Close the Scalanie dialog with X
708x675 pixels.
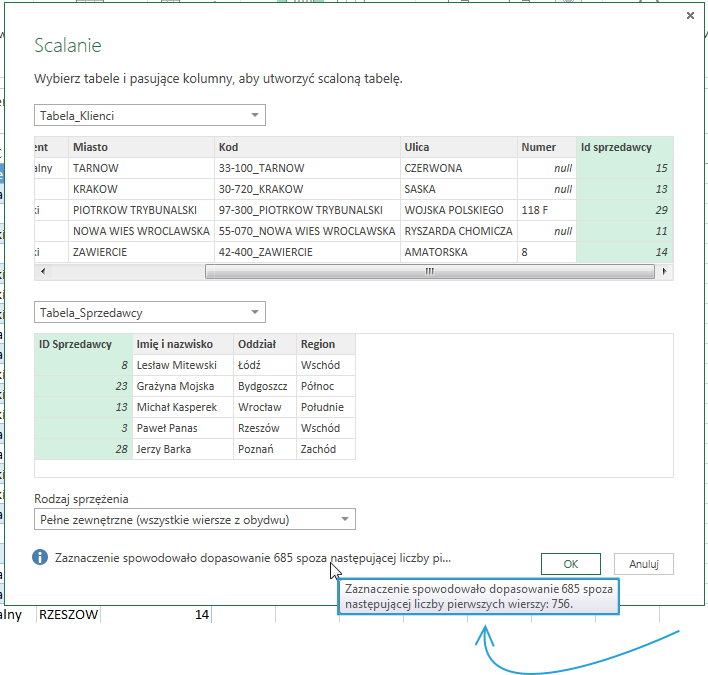click(x=690, y=16)
